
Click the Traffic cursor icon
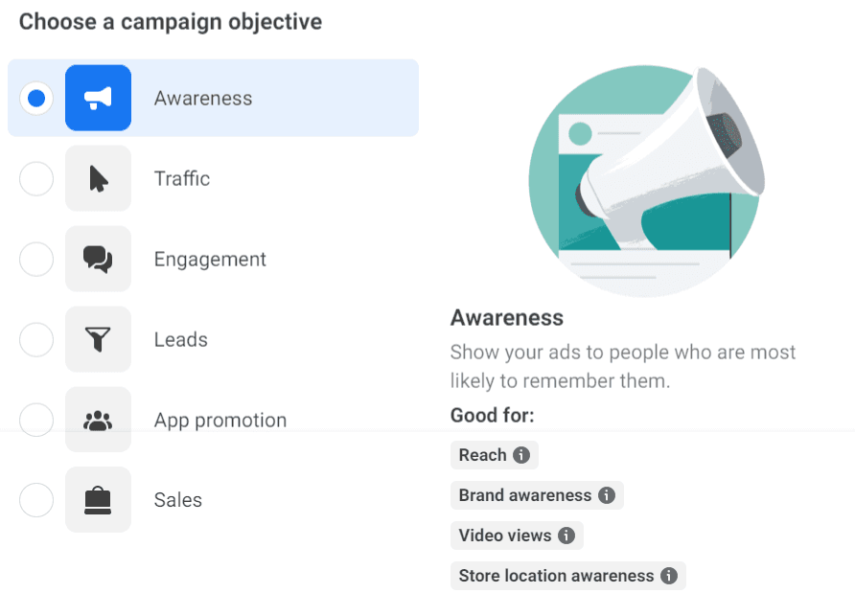(x=98, y=178)
